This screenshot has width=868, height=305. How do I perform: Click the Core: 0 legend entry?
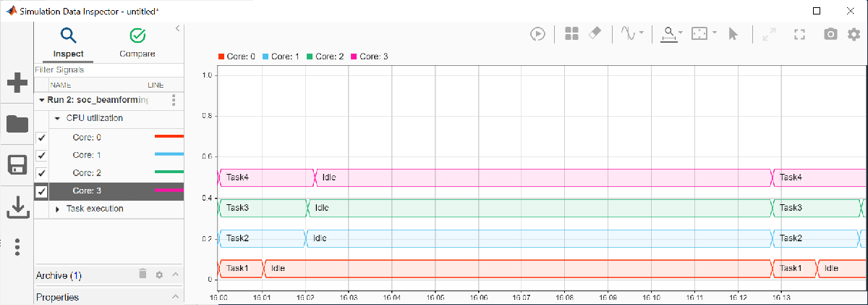(x=237, y=57)
